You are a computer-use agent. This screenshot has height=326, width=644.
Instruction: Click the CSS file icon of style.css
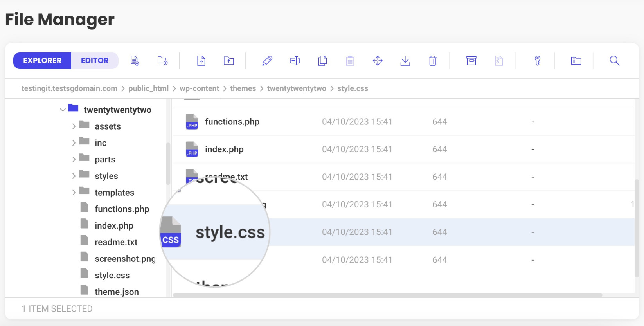[x=171, y=232]
